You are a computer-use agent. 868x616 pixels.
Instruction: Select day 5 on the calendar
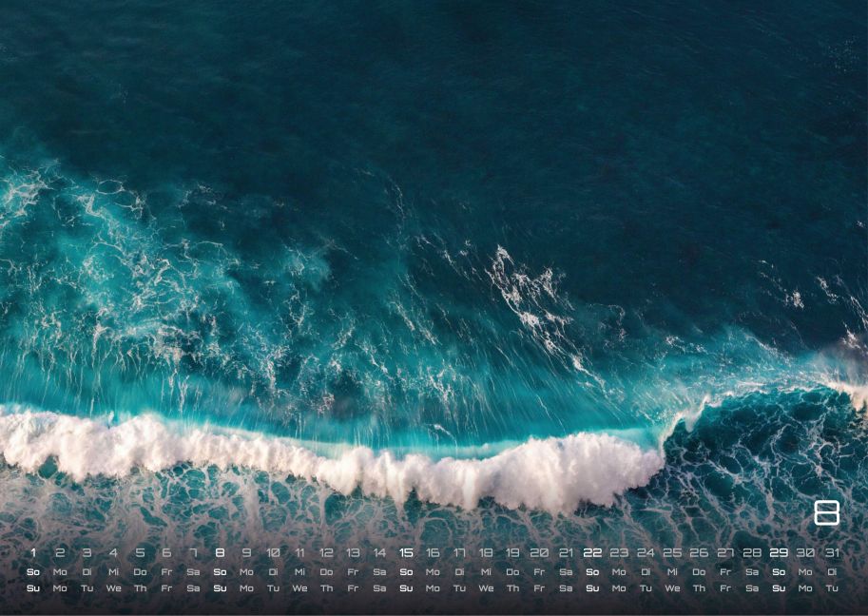tap(140, 552)
